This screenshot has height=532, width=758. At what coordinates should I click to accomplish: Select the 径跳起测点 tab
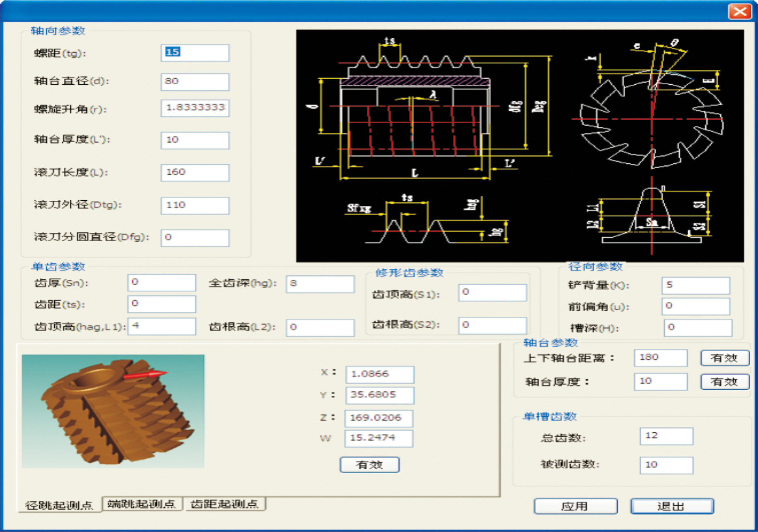[59, 505]
